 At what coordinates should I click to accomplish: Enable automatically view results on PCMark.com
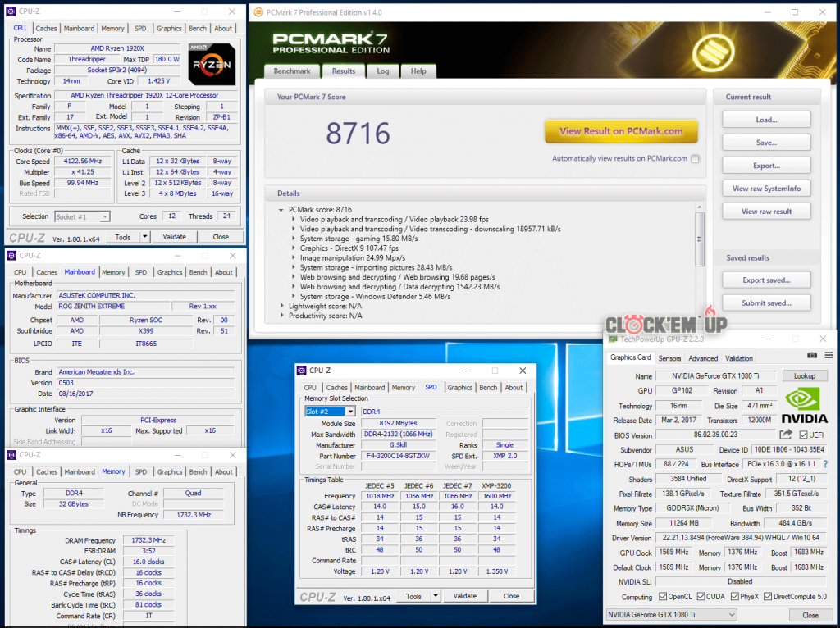click(696, 159)
